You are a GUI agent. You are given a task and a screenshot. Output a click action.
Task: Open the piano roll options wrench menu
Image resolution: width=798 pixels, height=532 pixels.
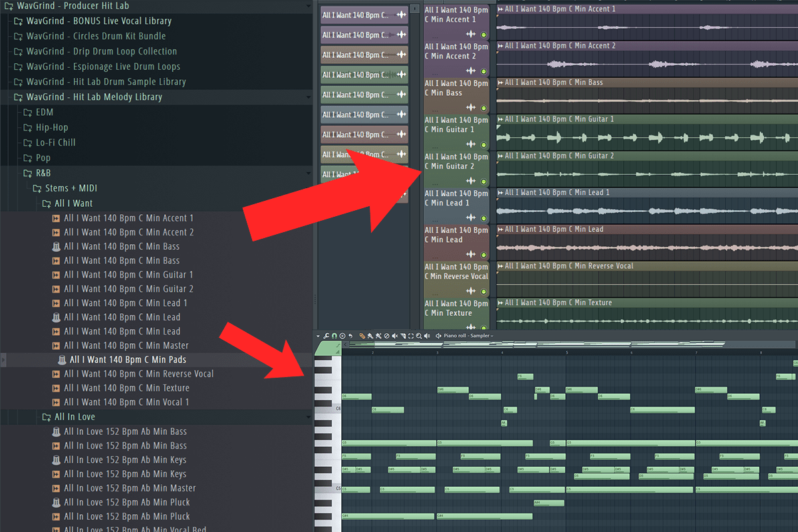[326, 336]
